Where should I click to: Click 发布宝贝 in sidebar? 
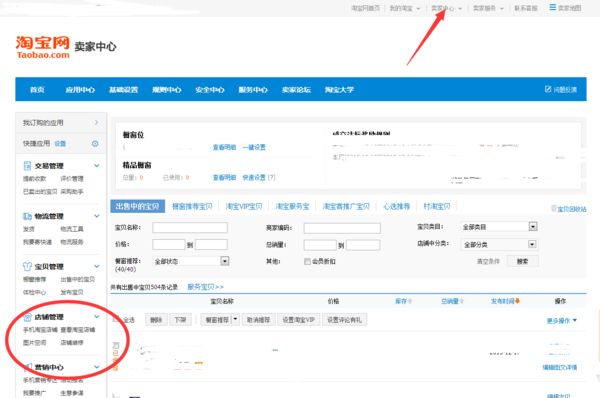tap(72, 292)
